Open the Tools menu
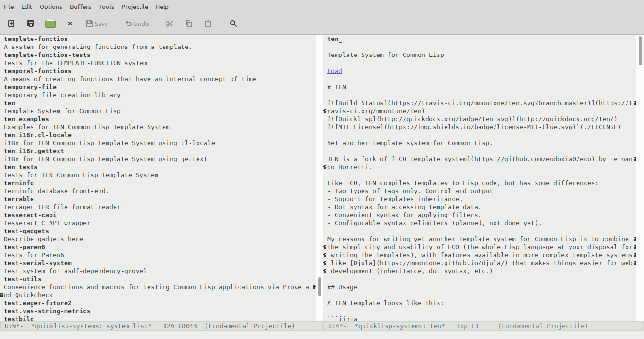This screenshot has width=644, height=339. point(106,7)
